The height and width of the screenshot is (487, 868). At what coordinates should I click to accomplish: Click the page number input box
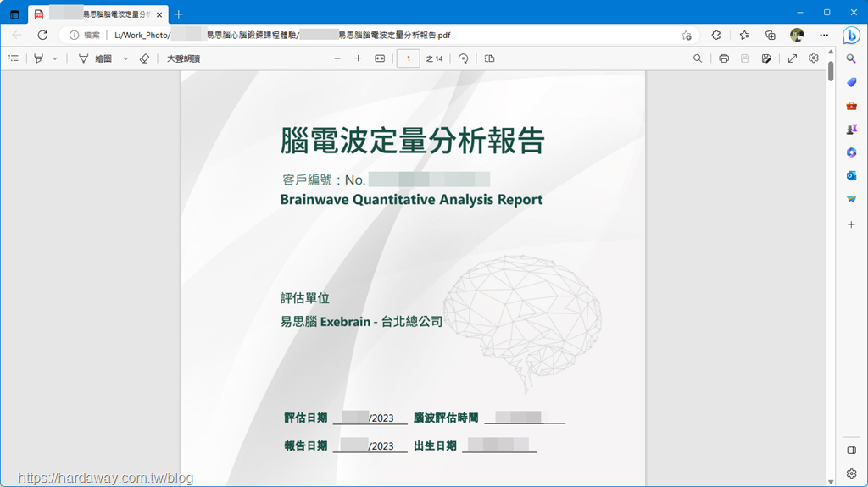[408, 58]
